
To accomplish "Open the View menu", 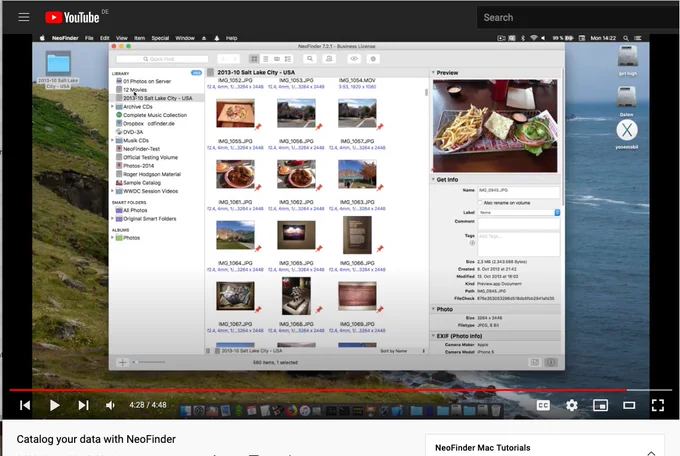I will (122, 38).
